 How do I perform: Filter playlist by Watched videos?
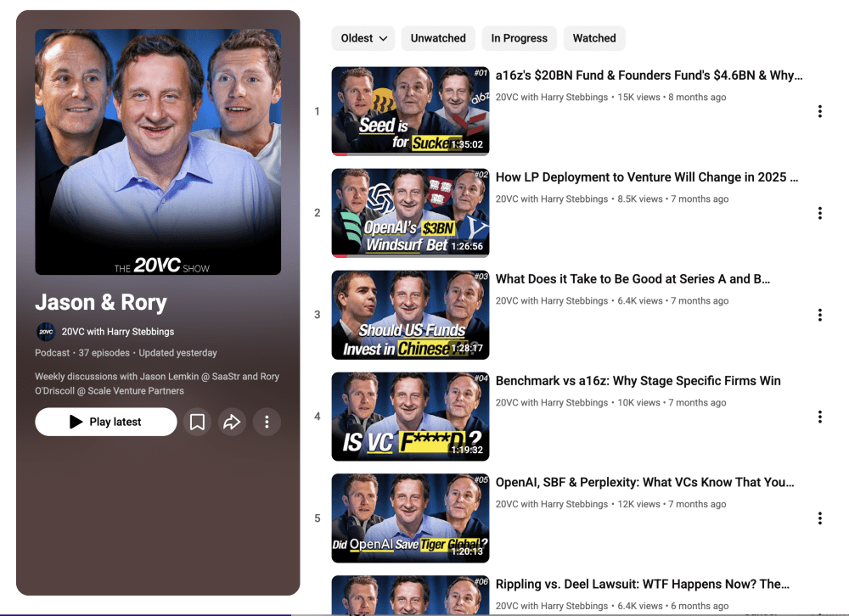point(594,38)
